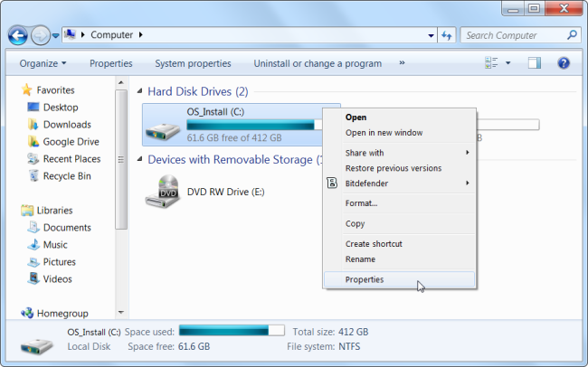Click Uninstall or change a program
588x367 pixels.
click(318, 63)
